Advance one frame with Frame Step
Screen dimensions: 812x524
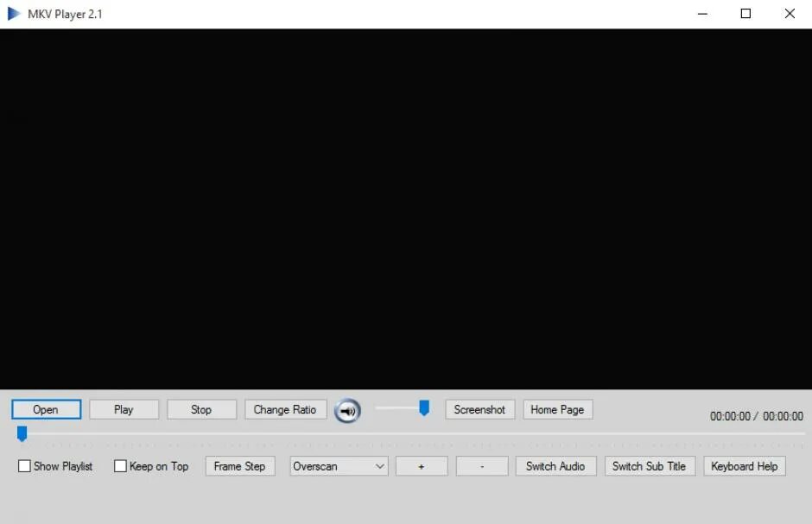pyautogui.click(x=240, y=466)
